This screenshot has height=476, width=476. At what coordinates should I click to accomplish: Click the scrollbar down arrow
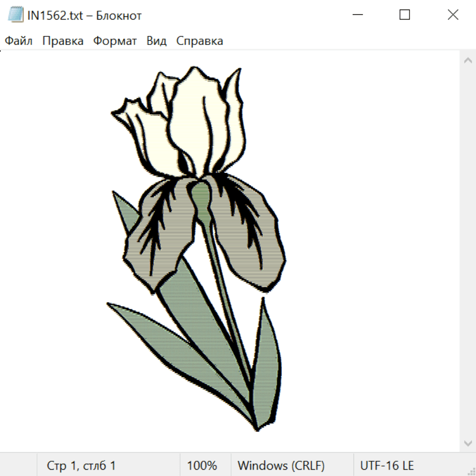tap(468, 443)
